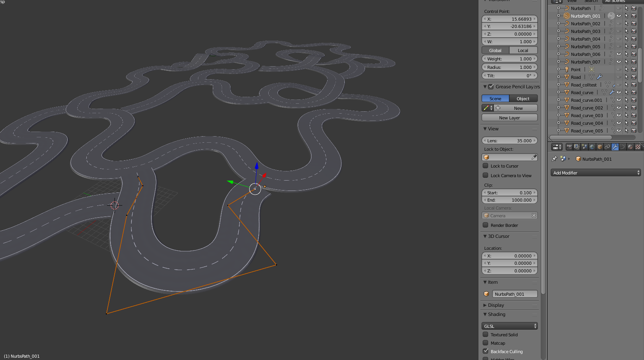Click the Road mesh triangle icon in outliner

pos(567,77)
